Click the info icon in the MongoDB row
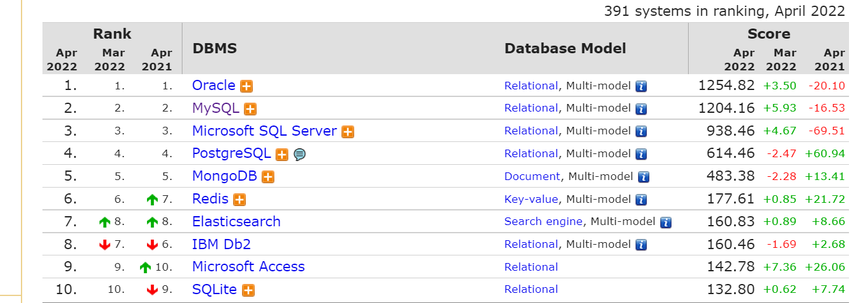Screen dimensions: 868x303 tap(644, 177)
